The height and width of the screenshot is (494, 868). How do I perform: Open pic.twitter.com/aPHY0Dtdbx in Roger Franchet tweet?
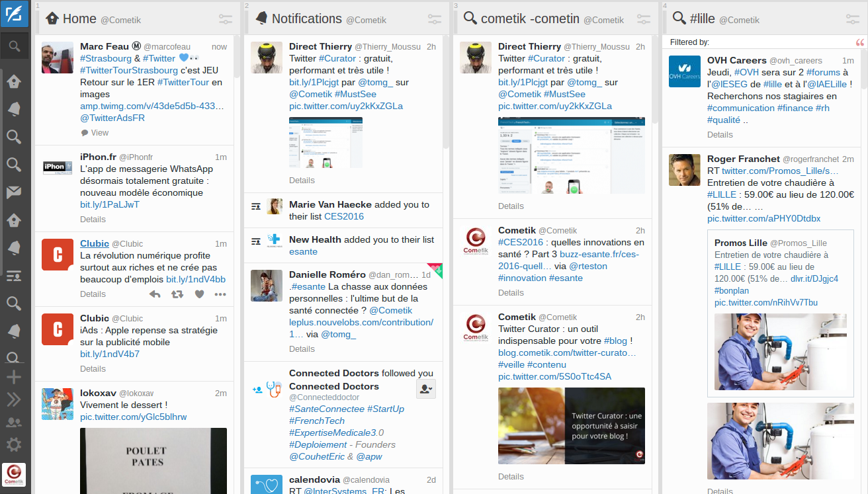click(x=763, y=218)
